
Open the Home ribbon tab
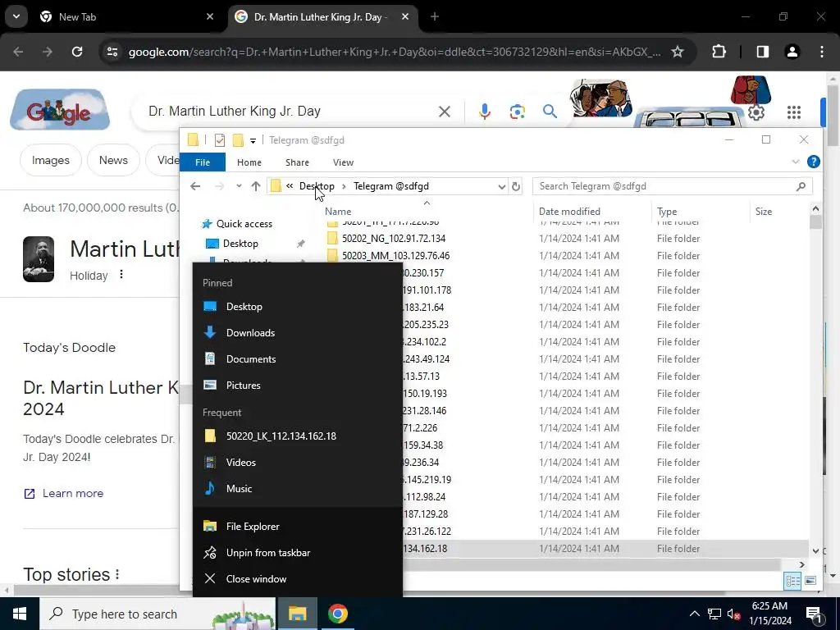[x=249, y=162]
